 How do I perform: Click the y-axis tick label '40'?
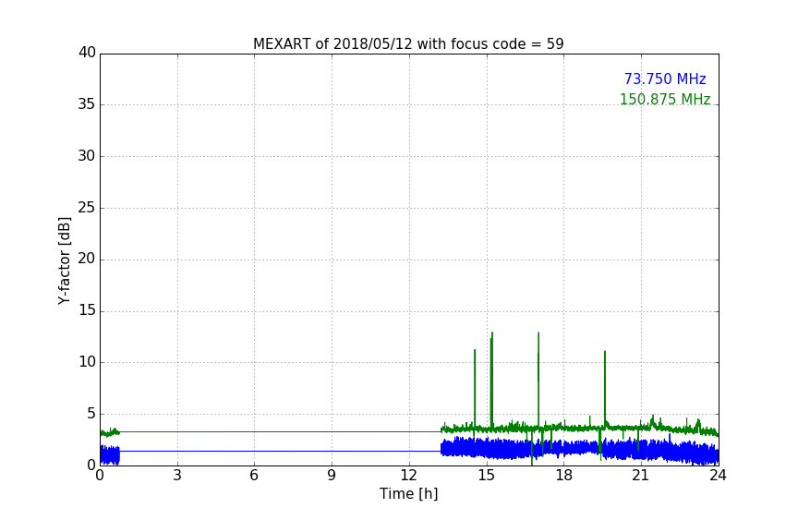click(x=87, y=53)
